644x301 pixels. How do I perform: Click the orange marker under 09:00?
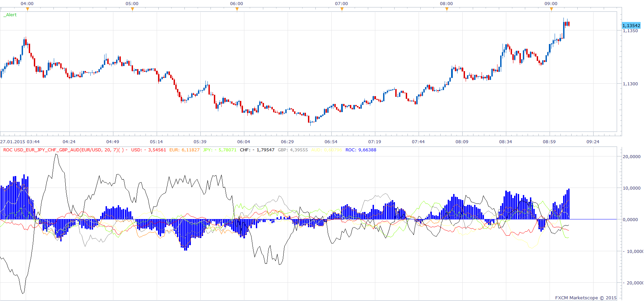[x=551, y=9]
